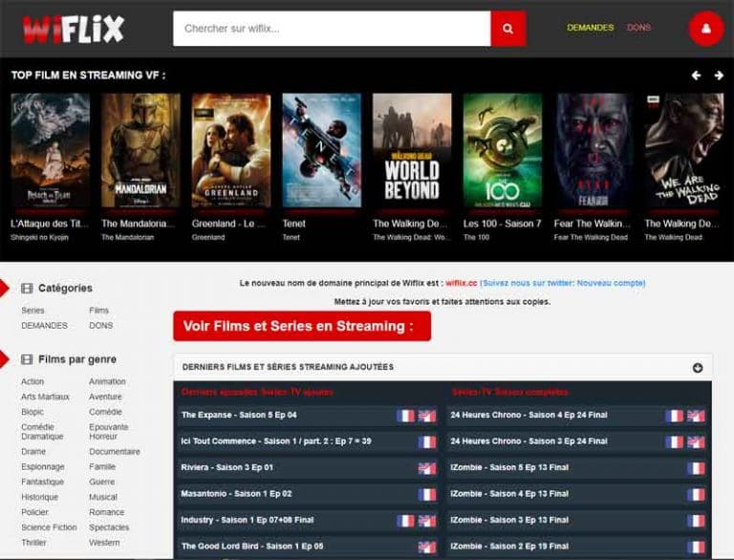Screen dimensions: 734x560
Task: Open the user profile icon
Action: pos(706,29)
